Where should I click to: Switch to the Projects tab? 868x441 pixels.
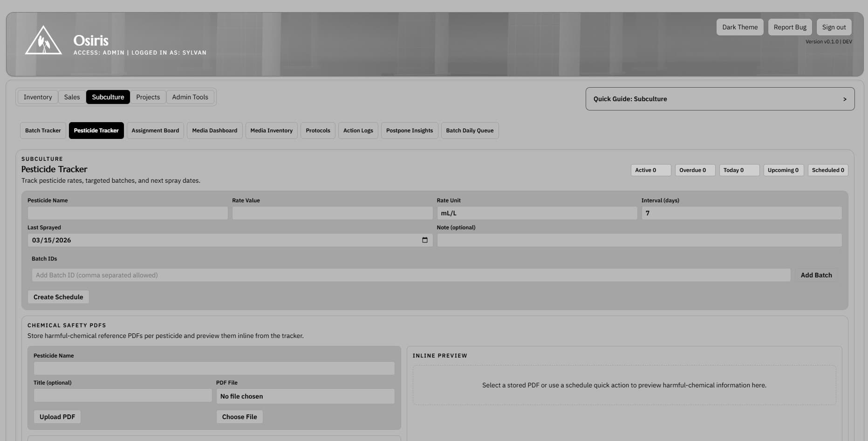pyautogui.click(x=148, y=97)
